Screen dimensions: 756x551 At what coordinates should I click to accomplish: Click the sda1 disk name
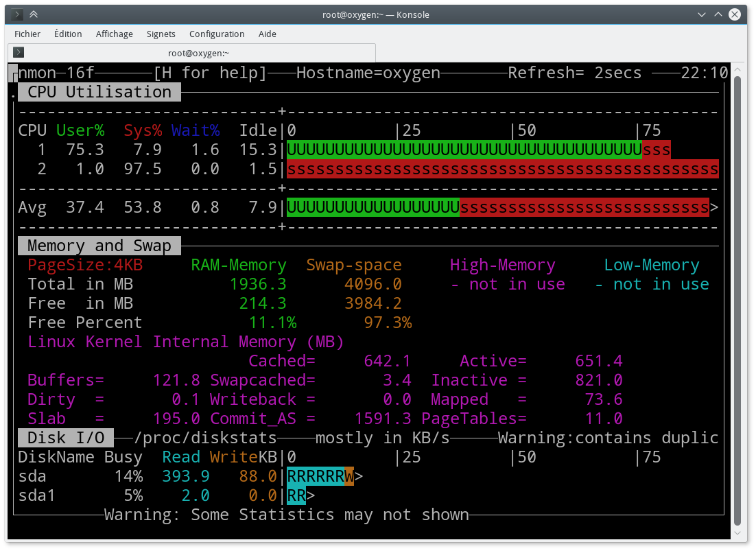tap(37, 495)
